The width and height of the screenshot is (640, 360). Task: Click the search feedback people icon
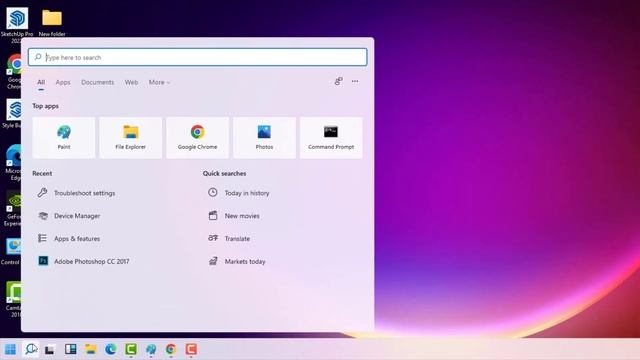pos(338,81)
